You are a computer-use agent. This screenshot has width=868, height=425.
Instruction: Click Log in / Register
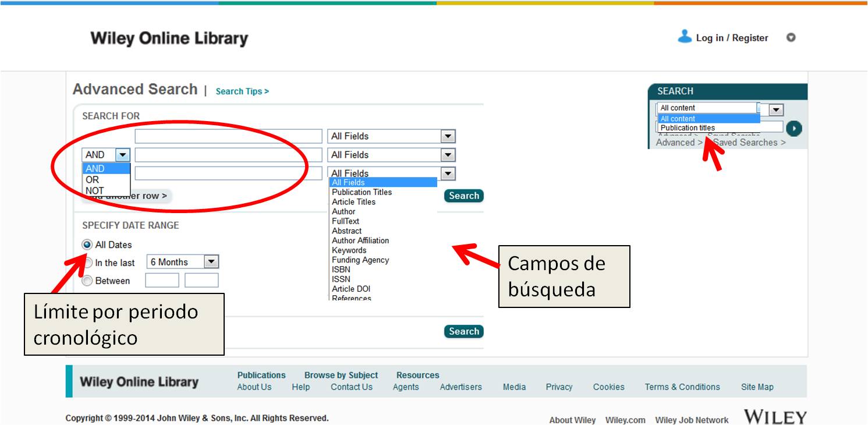click(x=732, y=38)
